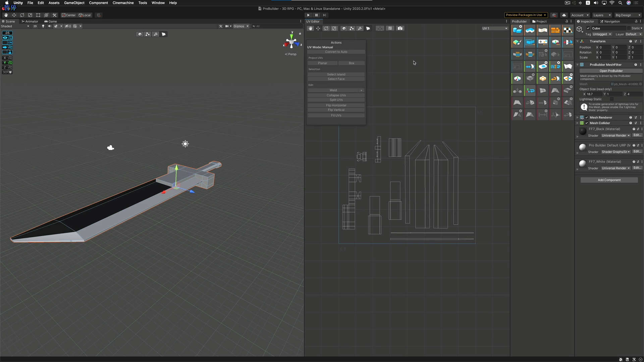The width and height of the screenshot is (644, 362).
Task: Take a UV screenshot with the camera icon
Action: coord(400,28)
